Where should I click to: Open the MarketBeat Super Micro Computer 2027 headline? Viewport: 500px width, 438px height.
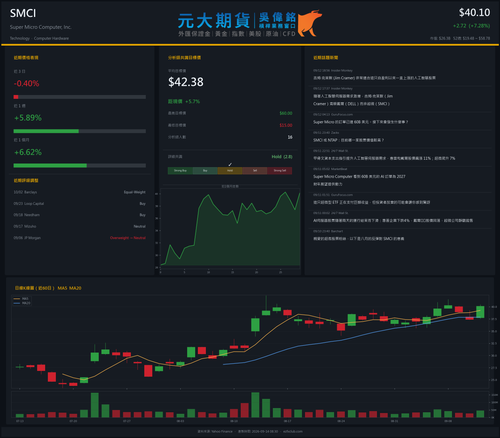point(359,180)
